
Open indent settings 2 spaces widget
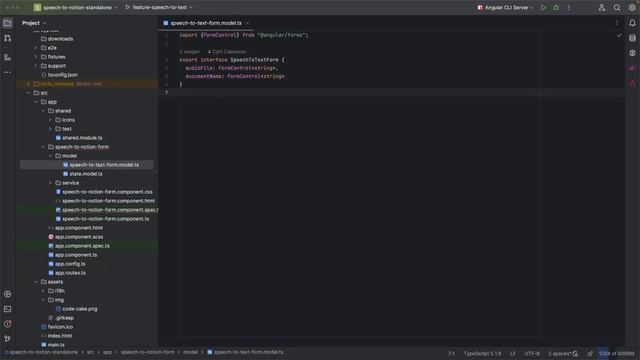point(559,353)
